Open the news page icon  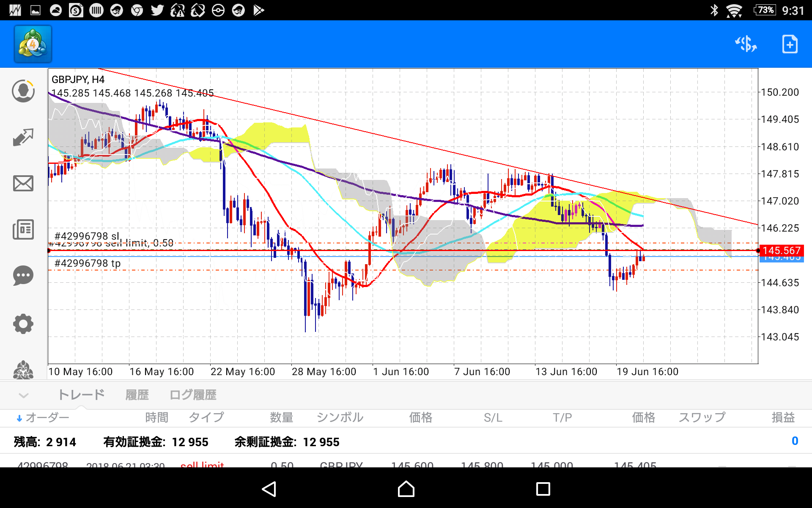(23, 229)
